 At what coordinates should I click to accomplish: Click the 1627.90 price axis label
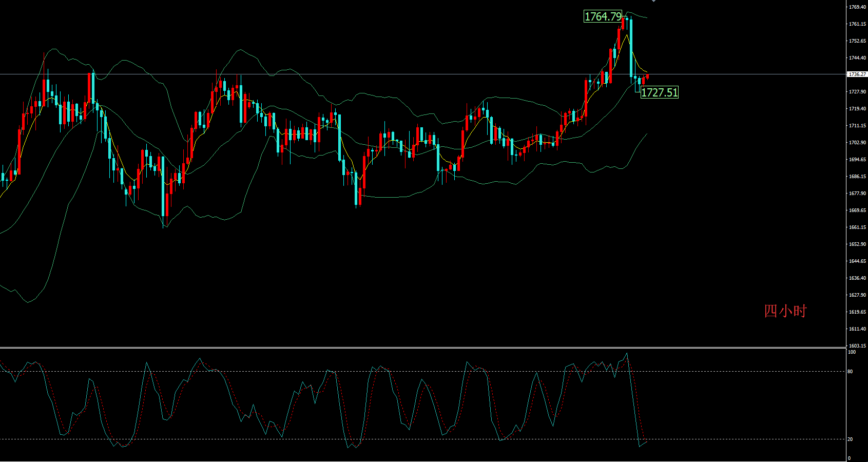pos(857,295)
